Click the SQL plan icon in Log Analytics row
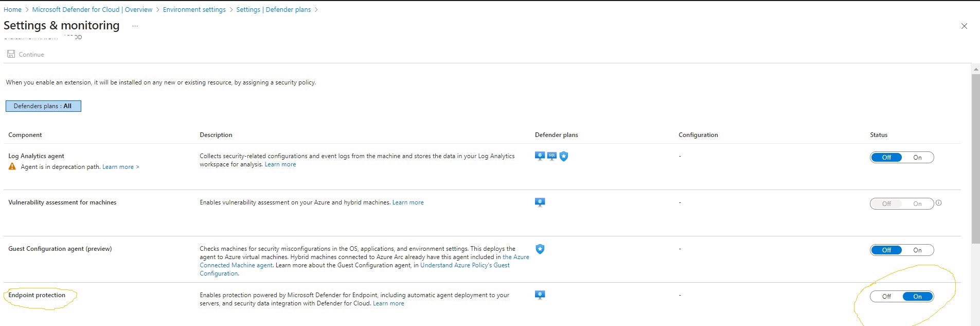Image resolution: width=980 pixels, height=326 pixels. point(552,156)
